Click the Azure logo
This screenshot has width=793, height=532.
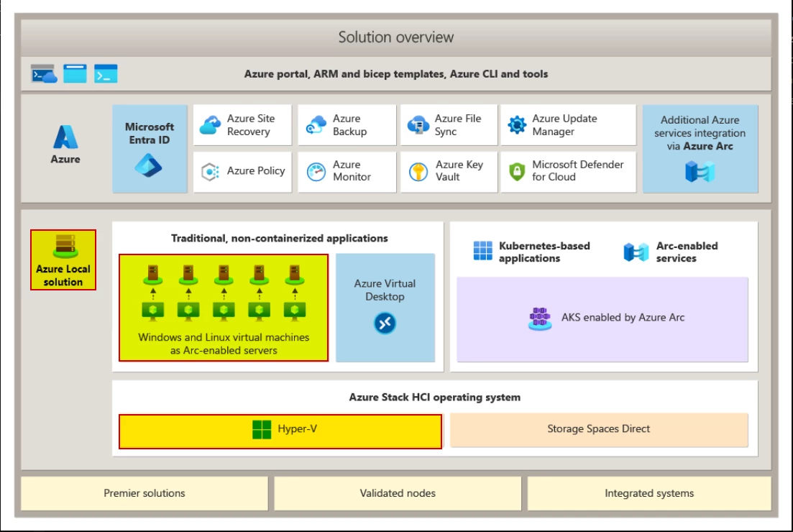[65, 137]
